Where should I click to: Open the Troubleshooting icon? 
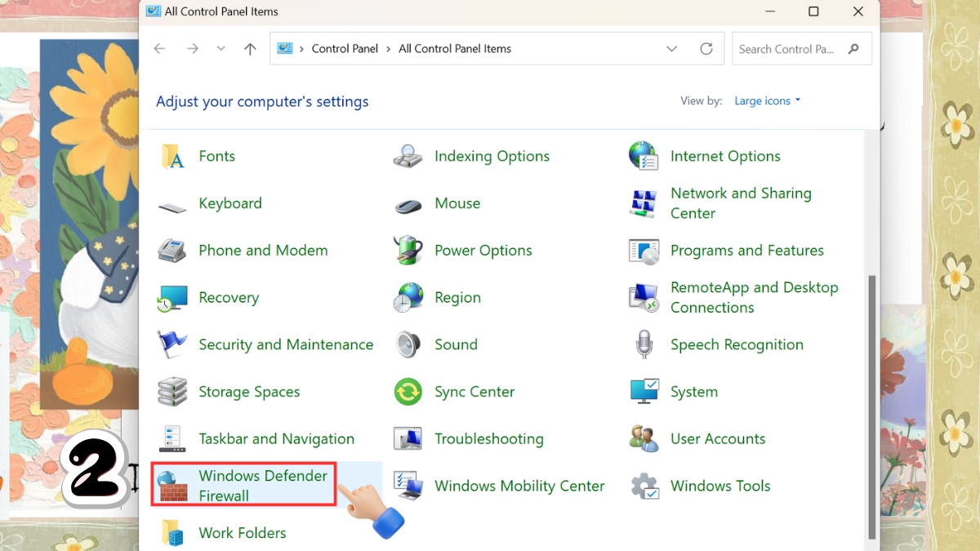pyautogui.click(x=408, y=439)
